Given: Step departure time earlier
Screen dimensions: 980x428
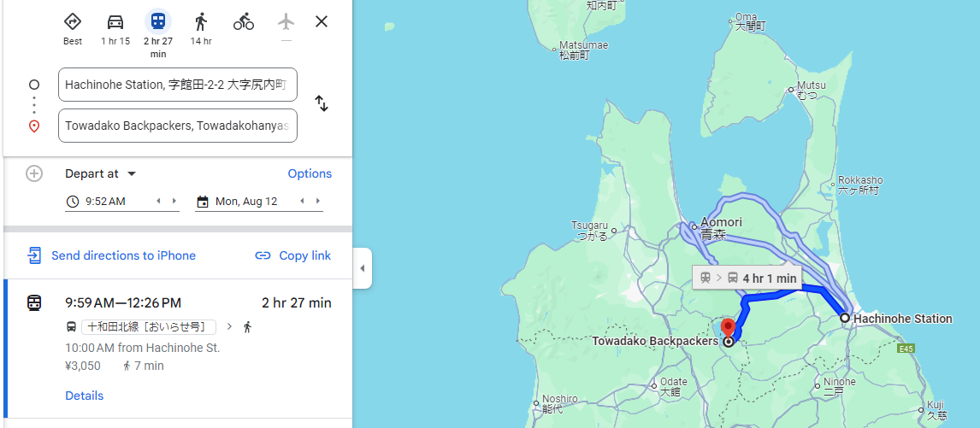Looking at the screenshot, I should (158, 202).
